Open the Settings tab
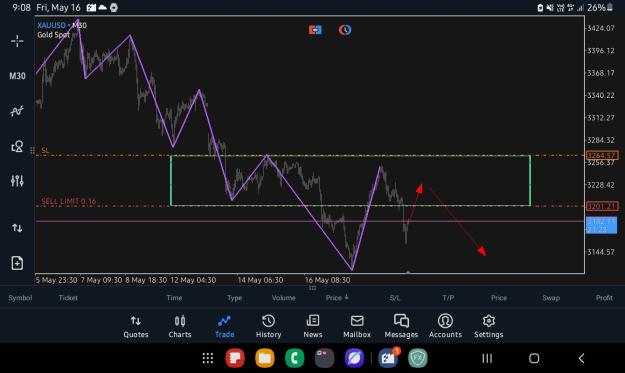The image size is (625, 373). click(x=489, y=327)
